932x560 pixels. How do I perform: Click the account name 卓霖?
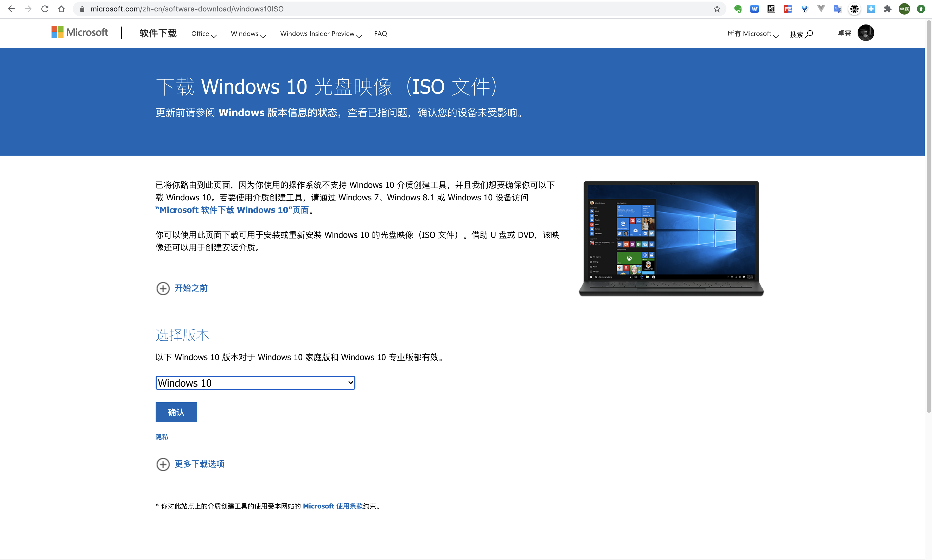(845, 33)
